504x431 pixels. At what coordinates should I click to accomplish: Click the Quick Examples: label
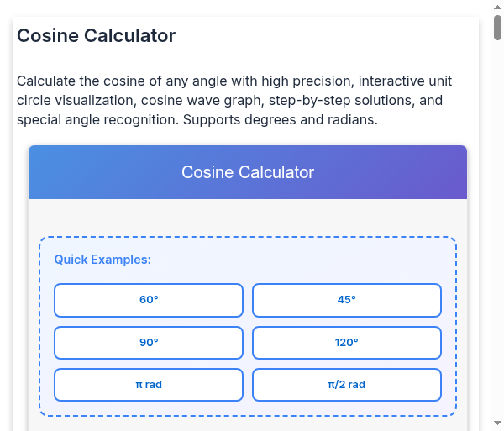click(x=102, y=260)
